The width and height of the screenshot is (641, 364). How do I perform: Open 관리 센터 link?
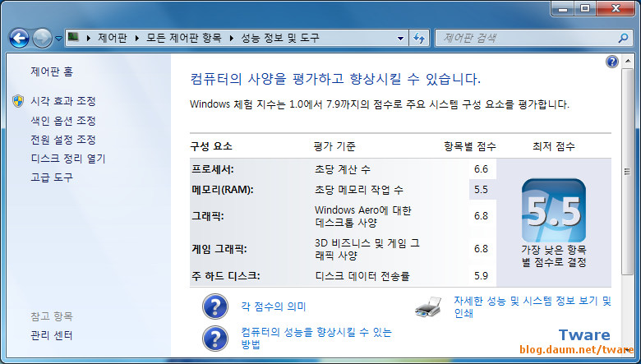(52, 335)
